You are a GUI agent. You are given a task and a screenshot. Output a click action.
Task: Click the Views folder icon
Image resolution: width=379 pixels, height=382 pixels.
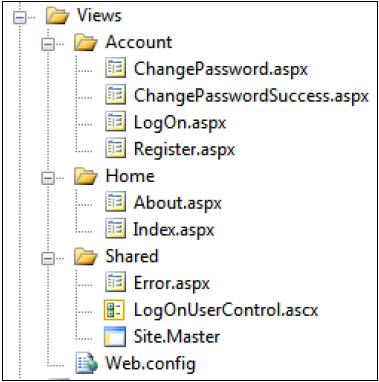(58, 15)
